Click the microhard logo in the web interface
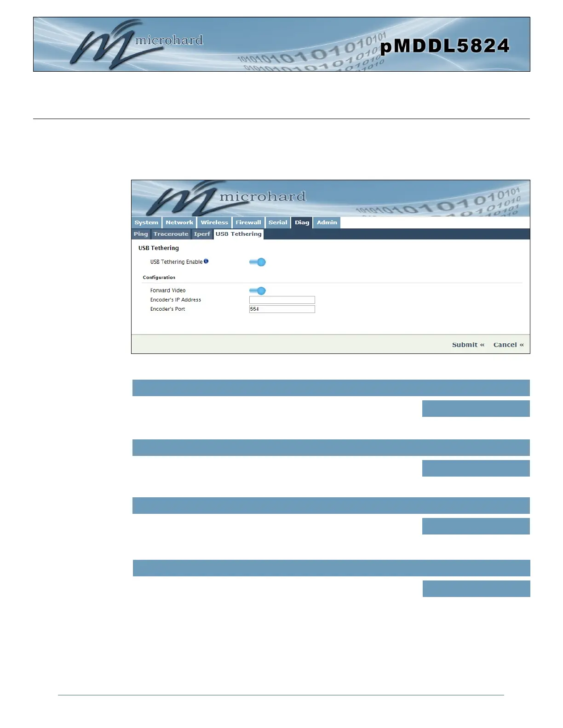This screenshot has height=728, width=563. click(x=225, y=199)
